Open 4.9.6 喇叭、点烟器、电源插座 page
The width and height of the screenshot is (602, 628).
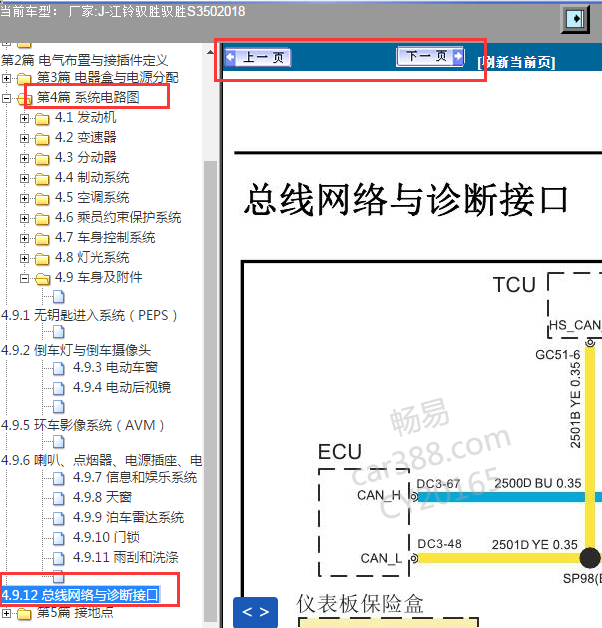102,460
